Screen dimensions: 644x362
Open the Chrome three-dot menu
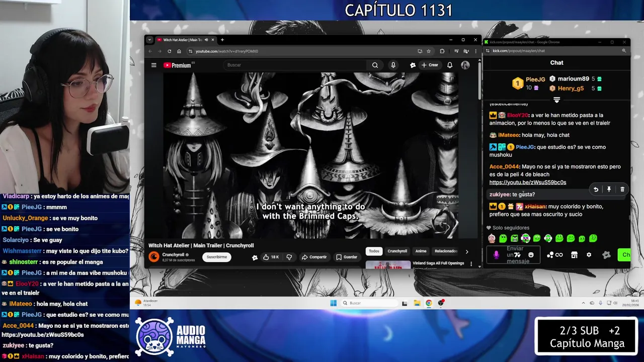475,51
